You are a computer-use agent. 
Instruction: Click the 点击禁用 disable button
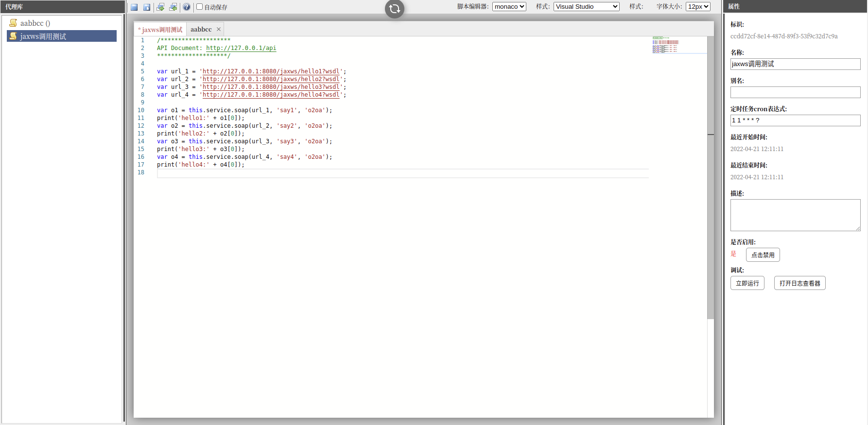[x=763, y=255]
